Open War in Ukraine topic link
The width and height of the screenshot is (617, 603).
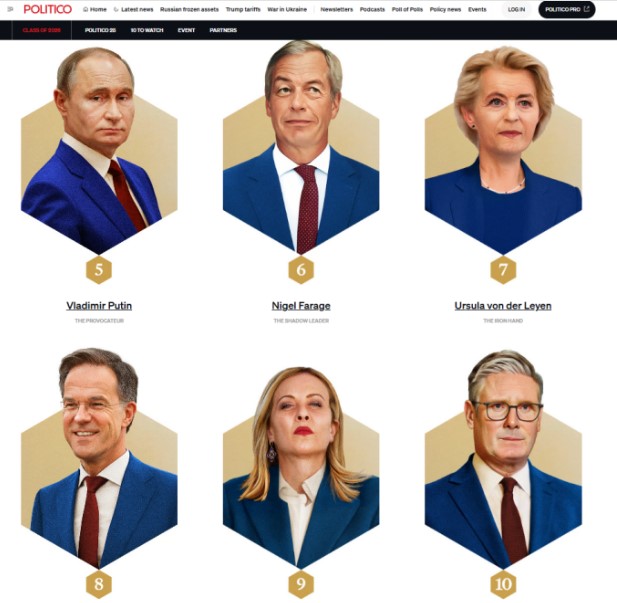pyautogui.click(x=287, y=9)
